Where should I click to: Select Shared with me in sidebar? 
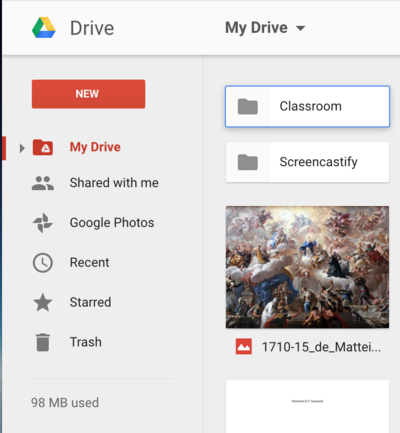coord(114,183)
